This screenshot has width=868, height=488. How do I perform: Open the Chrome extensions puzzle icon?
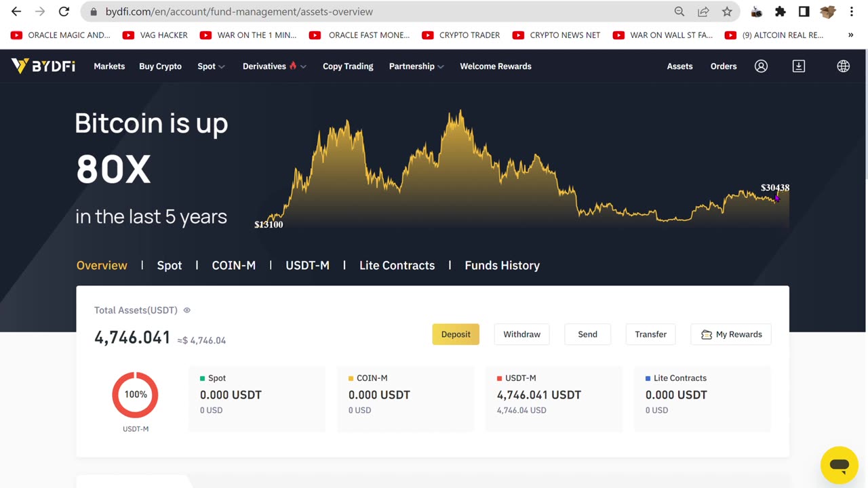[781, 12]
